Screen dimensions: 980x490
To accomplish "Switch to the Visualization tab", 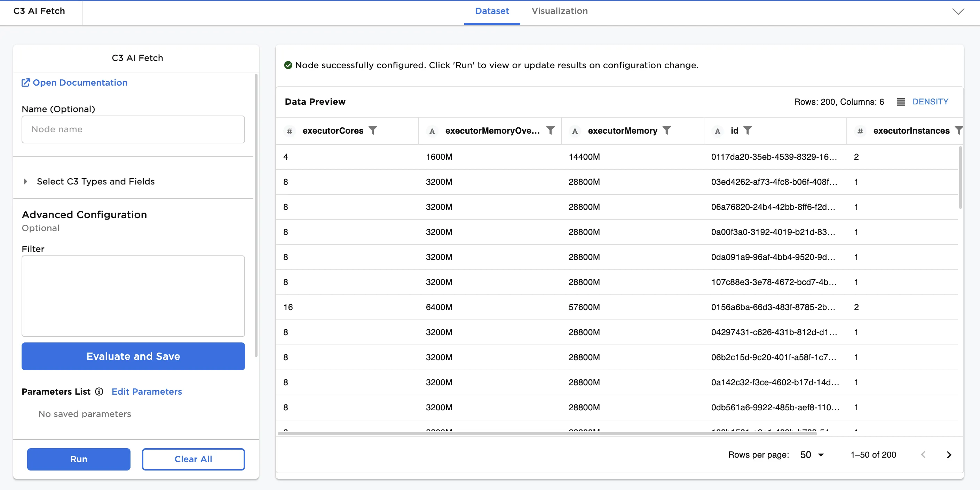I will point(559,11).
